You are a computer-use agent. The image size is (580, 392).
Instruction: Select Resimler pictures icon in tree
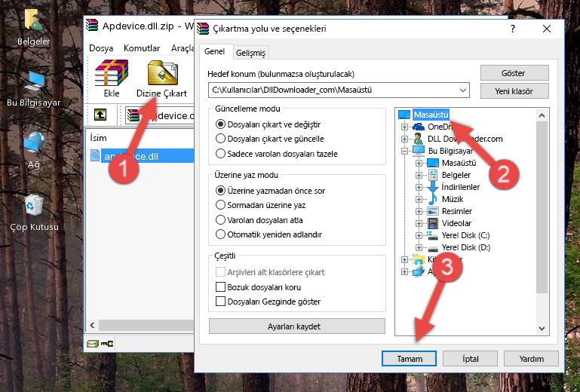[432, 211]
